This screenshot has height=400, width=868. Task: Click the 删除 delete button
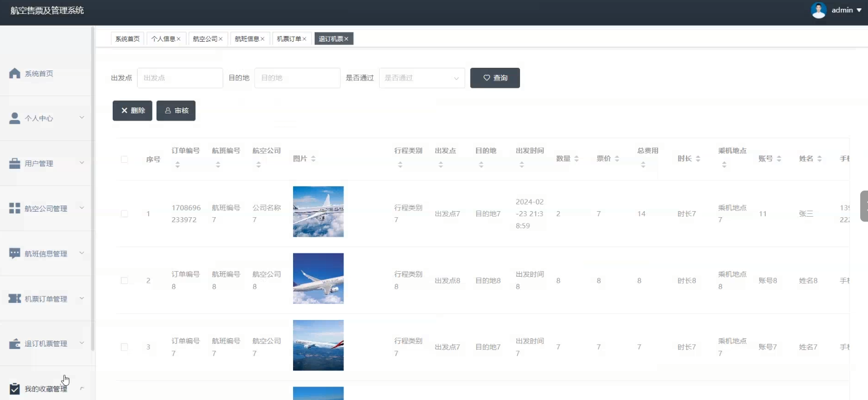click(132, 111)
